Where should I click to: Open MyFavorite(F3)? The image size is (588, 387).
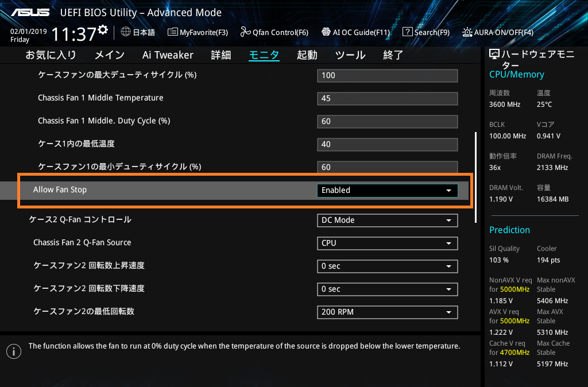click(198, 32)
